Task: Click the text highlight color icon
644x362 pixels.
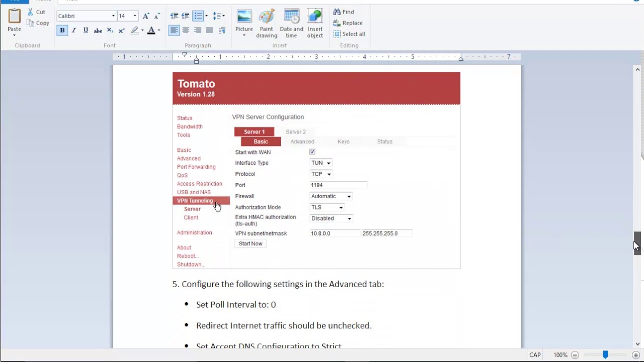Action: pos(134,31)
